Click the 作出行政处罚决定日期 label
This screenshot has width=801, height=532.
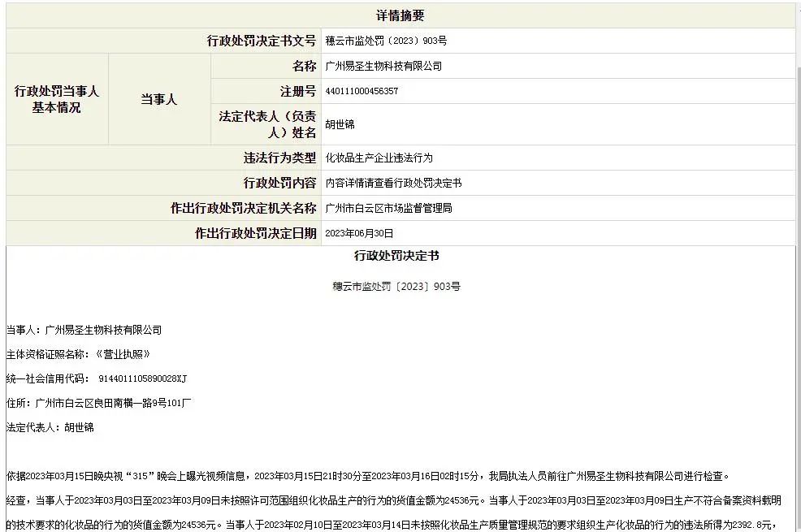(x=256, y=233)
